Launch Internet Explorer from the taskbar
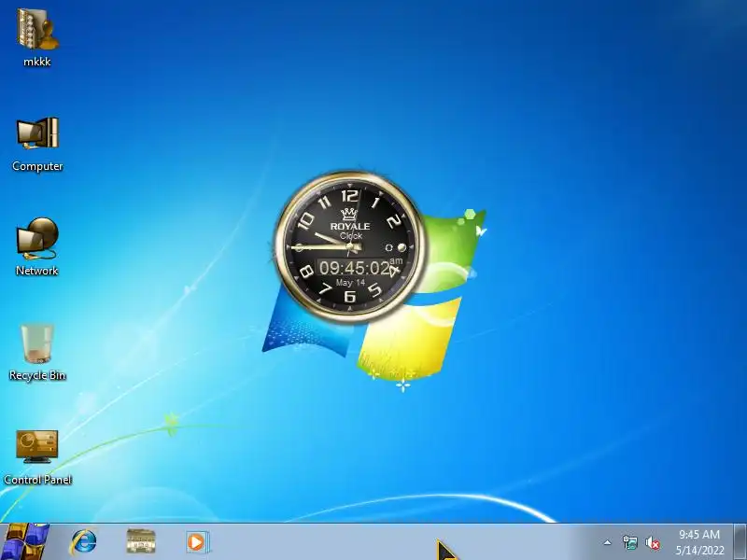The width and height of the screenshot is (747, 560). (x=84, y=542)
